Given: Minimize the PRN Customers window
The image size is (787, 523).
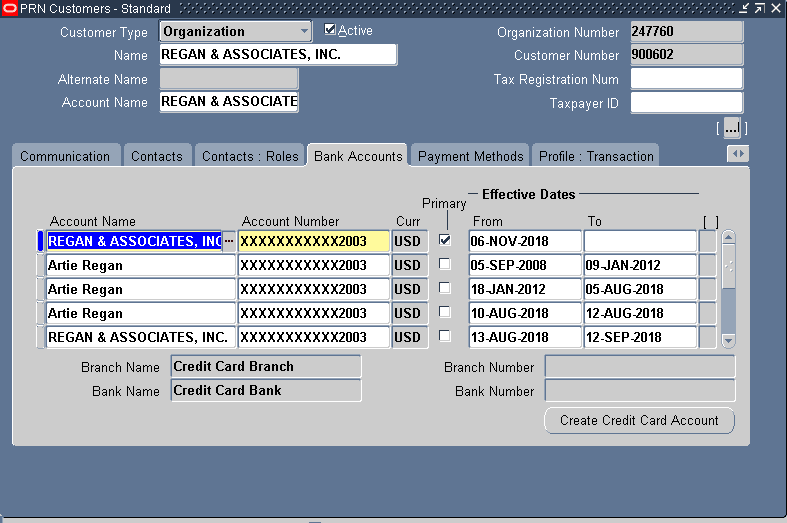Looking at the screenshot, I should click(743, 8).
